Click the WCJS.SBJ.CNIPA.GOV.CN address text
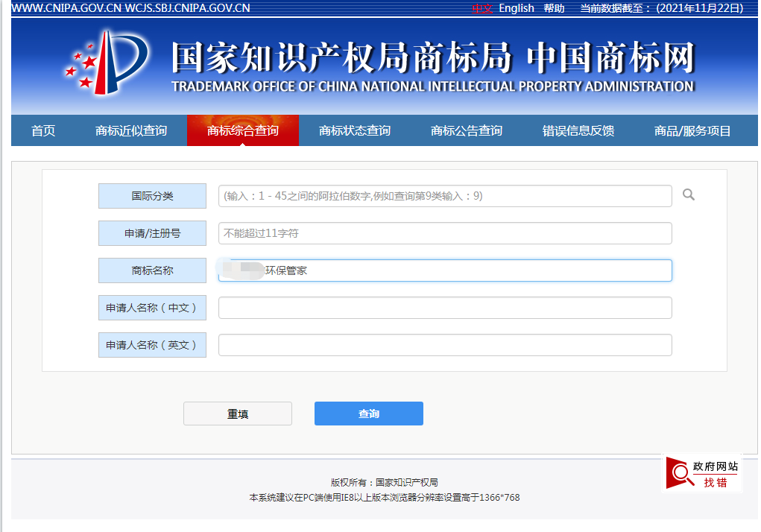Screen dimensions: 761x532 point(187,8)
